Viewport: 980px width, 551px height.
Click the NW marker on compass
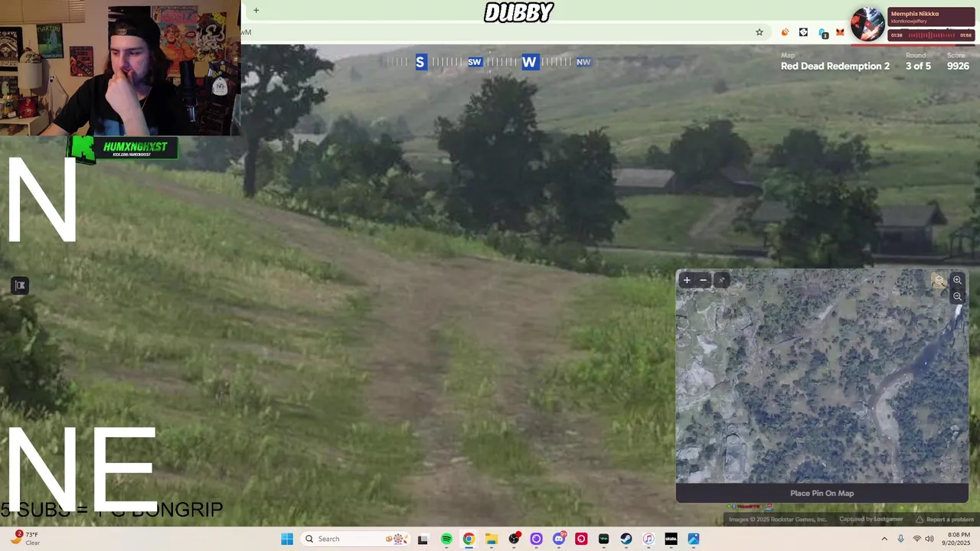(583, 62)
